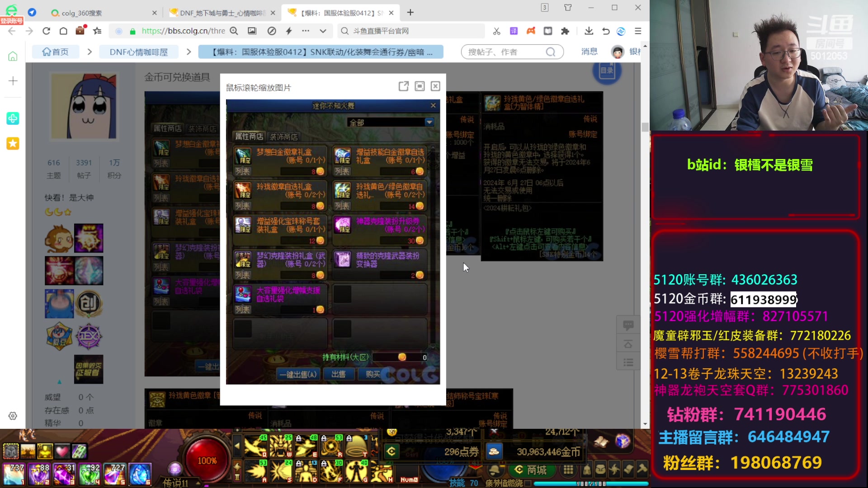This screenshot has width=868, height=488.
Task: Click the poster's Pop Team Epic avatar
Action: [x=84, y=106]
